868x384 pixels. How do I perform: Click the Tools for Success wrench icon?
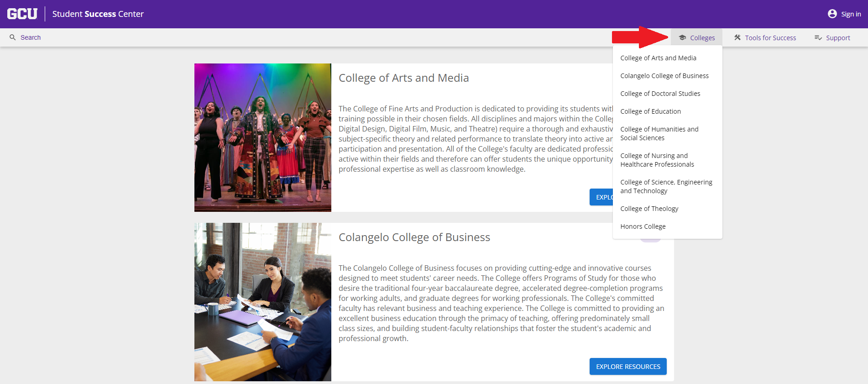[737, 38]
